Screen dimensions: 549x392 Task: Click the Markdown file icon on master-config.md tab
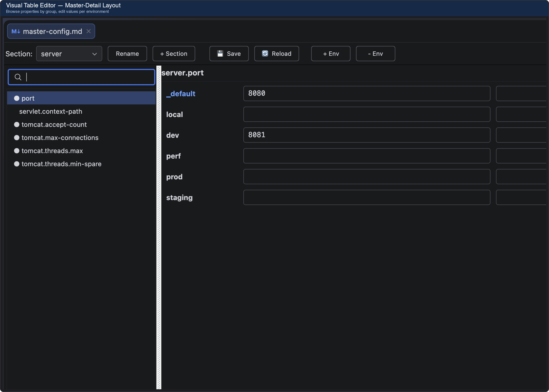[16, 31]
